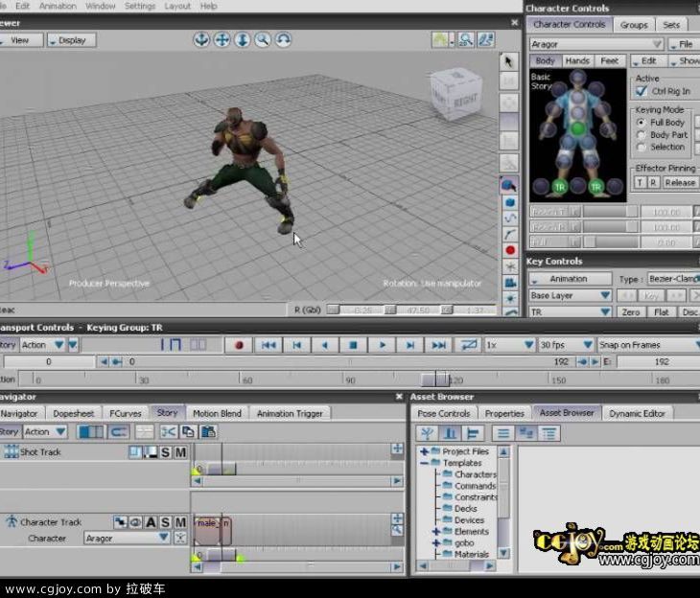Open the Pose Controls tab
700x598 pixels.
point(444,414)
